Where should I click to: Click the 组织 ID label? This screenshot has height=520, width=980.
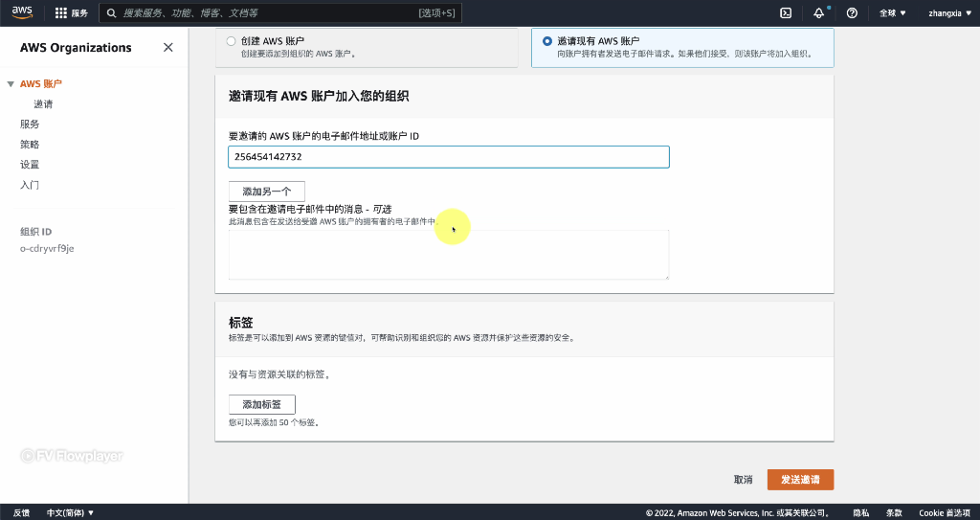[35, 232]
